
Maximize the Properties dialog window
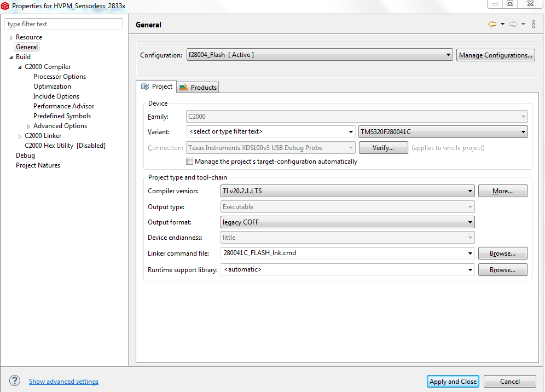(x=510, y=3)
